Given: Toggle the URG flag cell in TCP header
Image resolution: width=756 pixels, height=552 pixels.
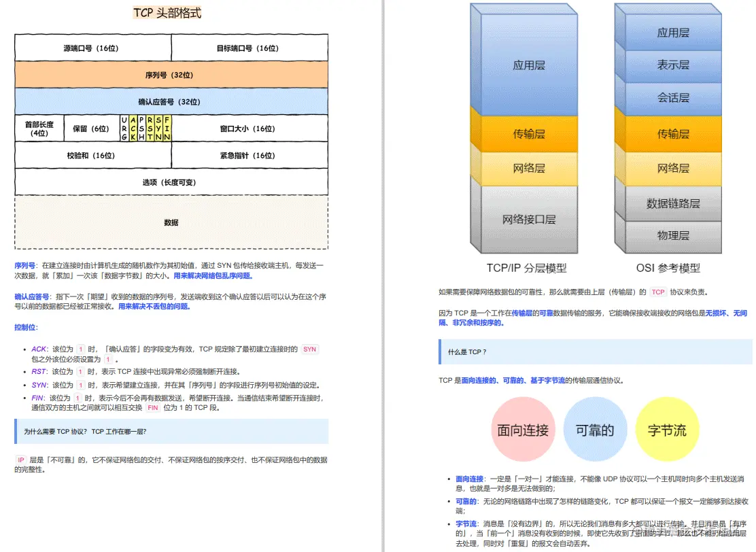Looking at the screenshot, I should [125, 128].
